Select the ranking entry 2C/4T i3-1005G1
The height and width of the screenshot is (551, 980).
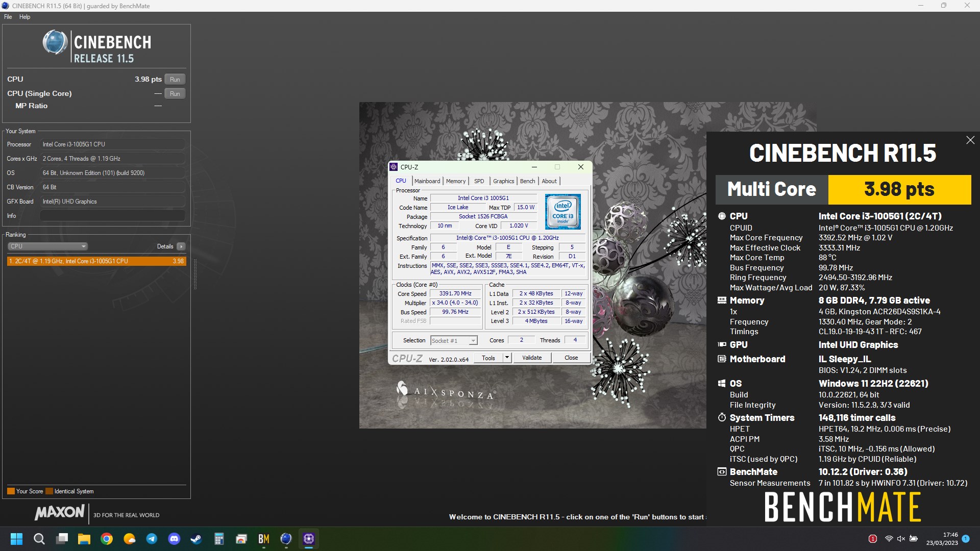96,261
